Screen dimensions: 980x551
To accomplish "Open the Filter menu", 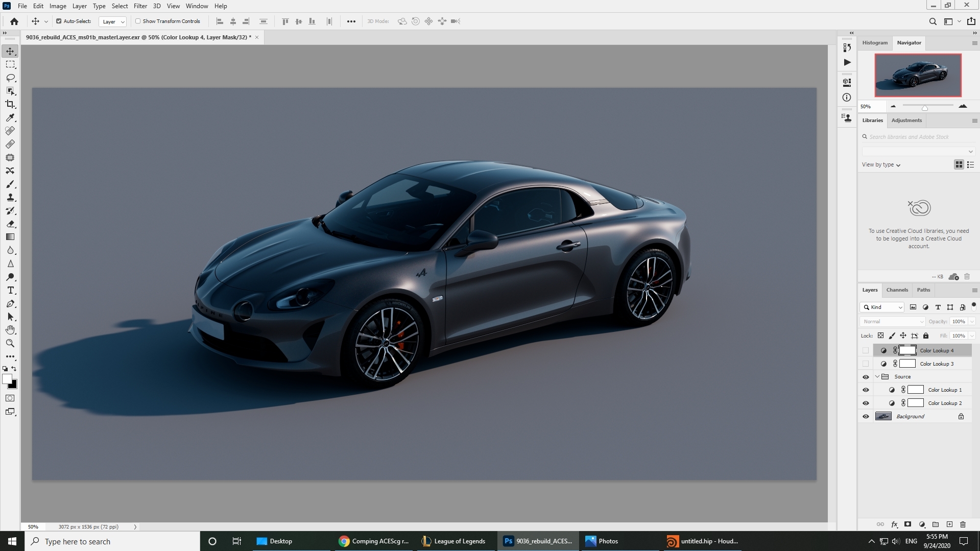I will 140,6.
